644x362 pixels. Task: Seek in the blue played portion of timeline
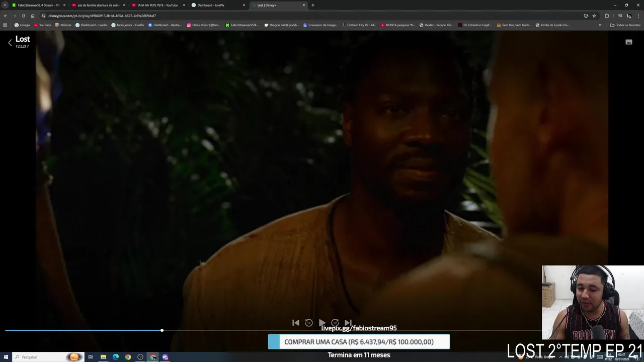coord(83,330)
